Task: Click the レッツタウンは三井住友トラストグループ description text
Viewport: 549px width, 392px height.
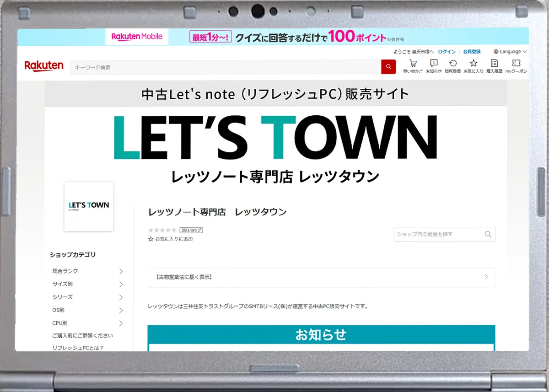Action: [258, 306]
